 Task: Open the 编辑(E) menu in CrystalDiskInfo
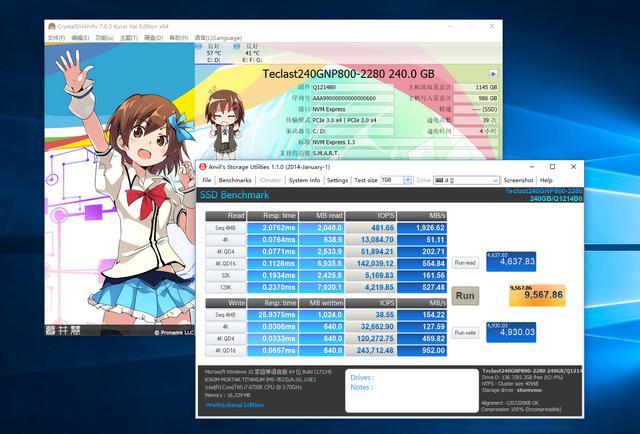80,38
